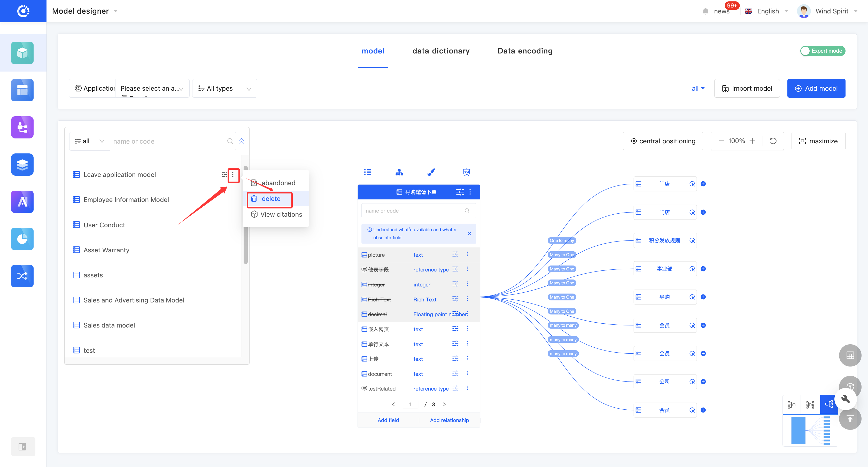Click plus icon next to 事业部 node
Screen dimensions: 868x467
tap(703, 269)
